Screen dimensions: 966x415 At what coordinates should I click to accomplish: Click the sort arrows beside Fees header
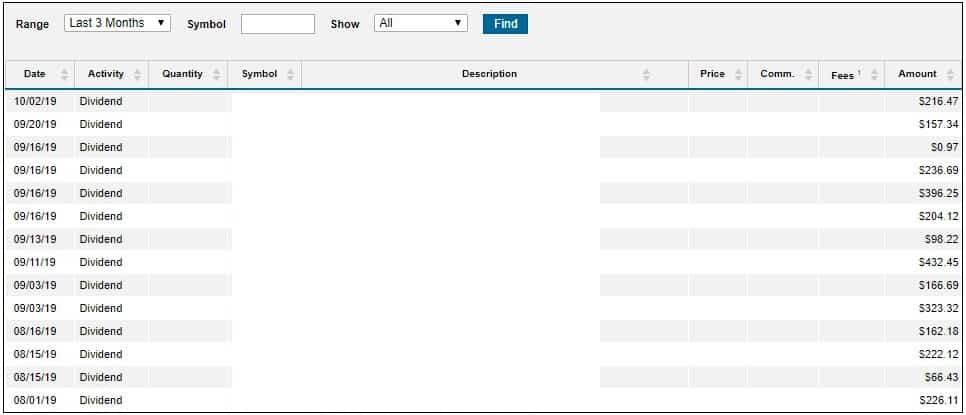point(874,75)
